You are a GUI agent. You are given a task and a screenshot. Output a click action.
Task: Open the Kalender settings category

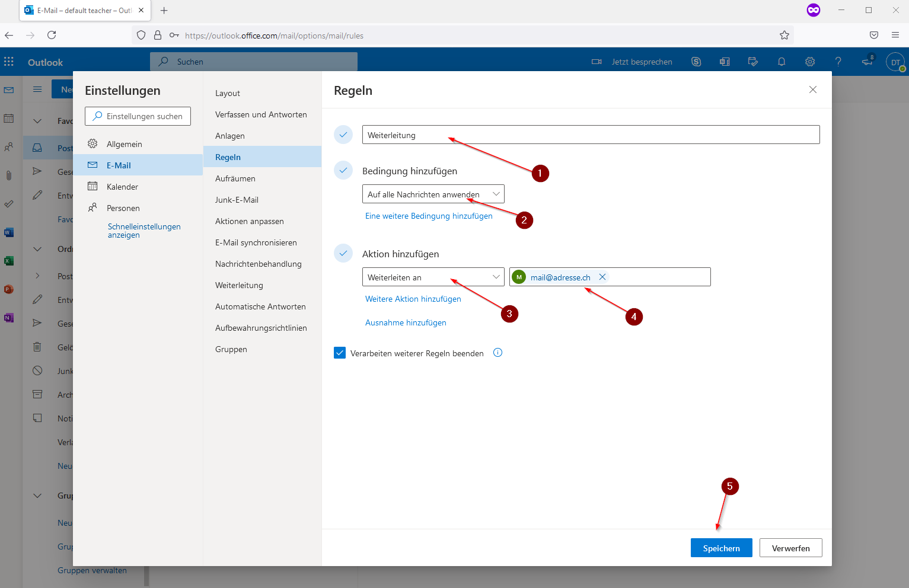click(122, 187)
